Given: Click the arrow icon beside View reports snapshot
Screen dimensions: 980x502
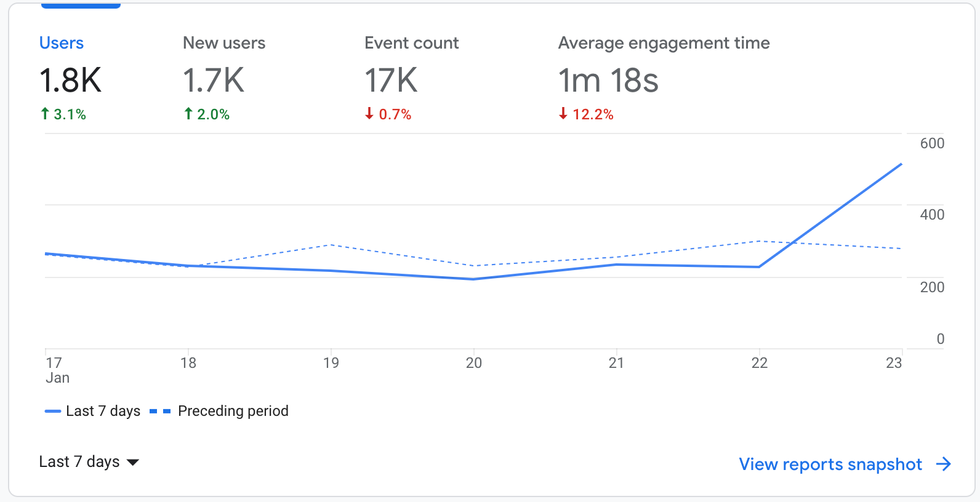Looking at the screenshot, I should (944, 464).
